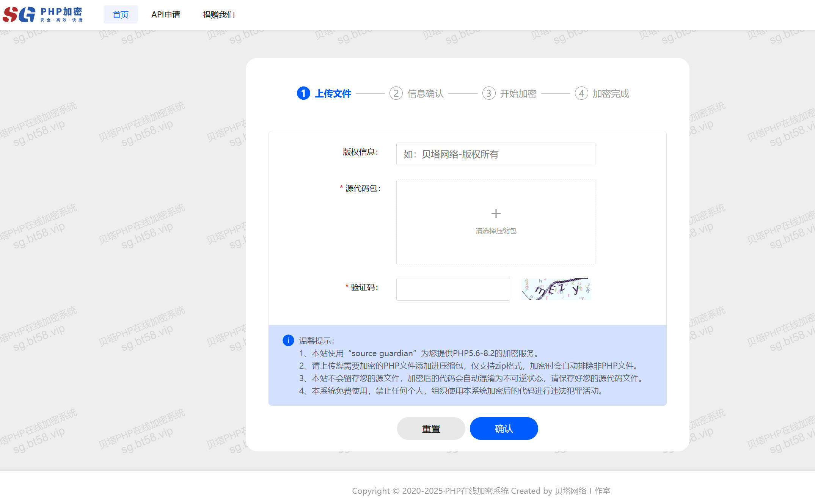Viewport: 815px width, 504px height.
Task: Click the 开始加密 step label
Action: (x=518, y=93)
